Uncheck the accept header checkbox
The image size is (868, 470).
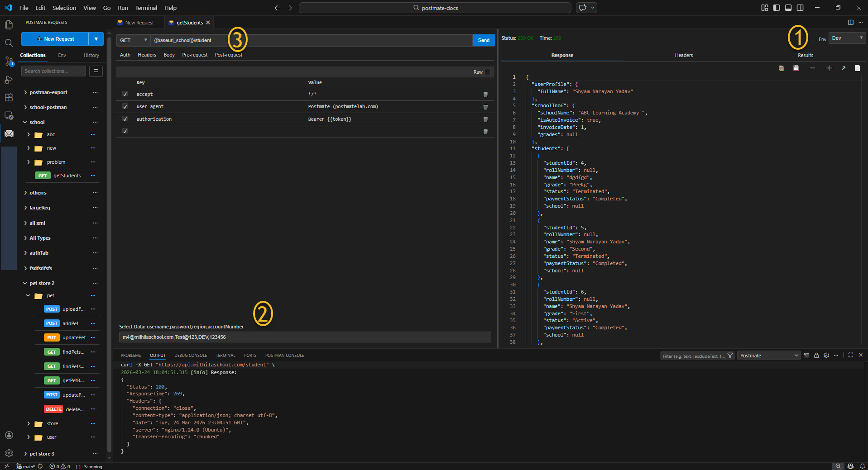(x=125, y=94)
